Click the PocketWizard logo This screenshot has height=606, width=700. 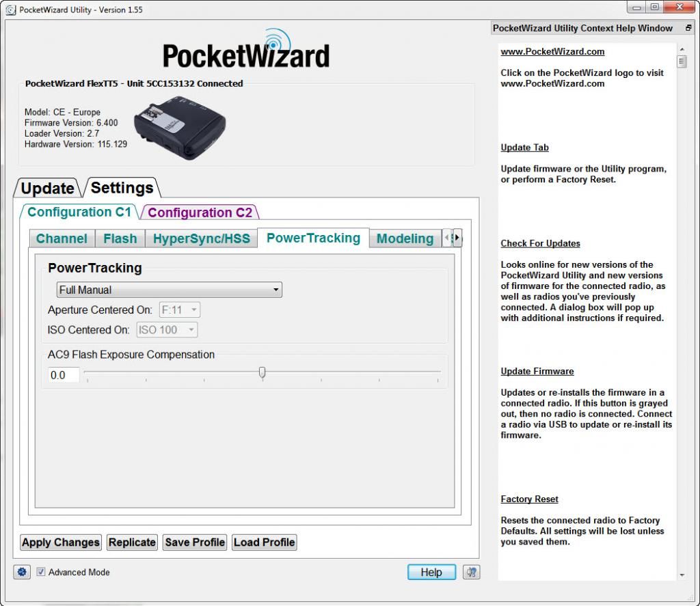click(246, 50)
